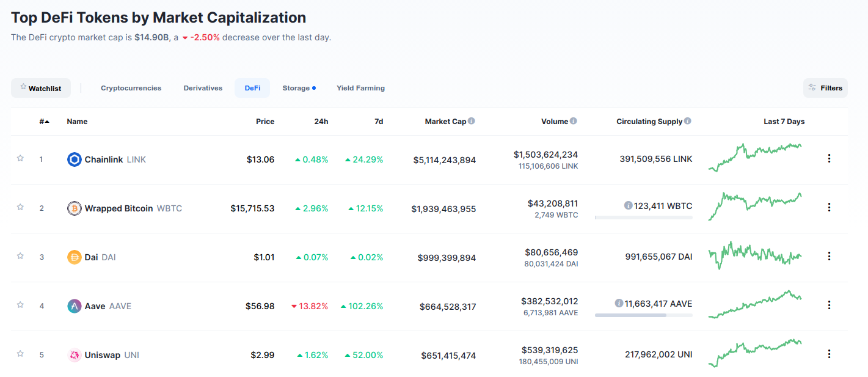Viewport: 868px width, 377px height.
Task: Open your Watchlist
Action: pyautogui.click(x=40, y=87)
